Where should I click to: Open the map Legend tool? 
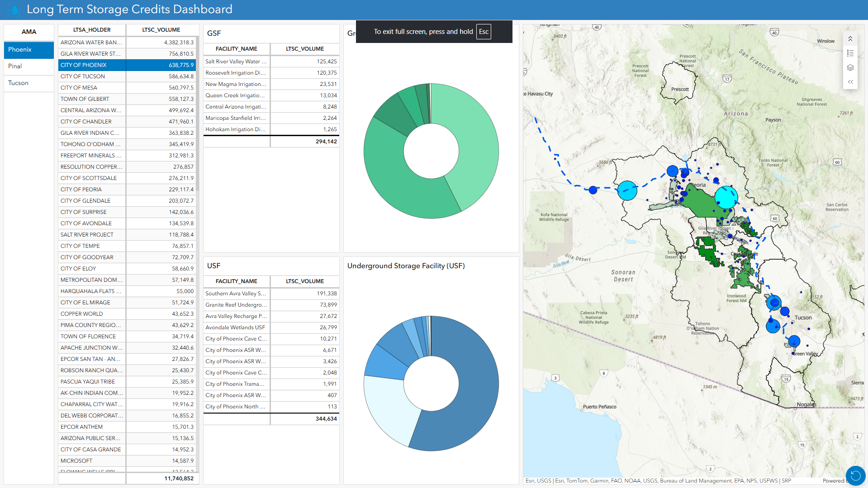[850, 53]
